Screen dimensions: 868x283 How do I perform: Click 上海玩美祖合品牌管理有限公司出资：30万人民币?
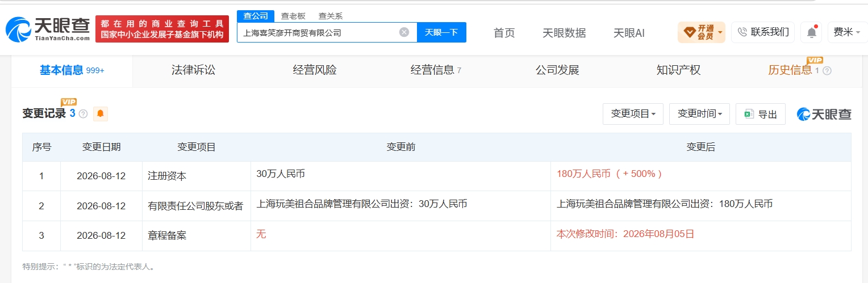click(362, 204)
